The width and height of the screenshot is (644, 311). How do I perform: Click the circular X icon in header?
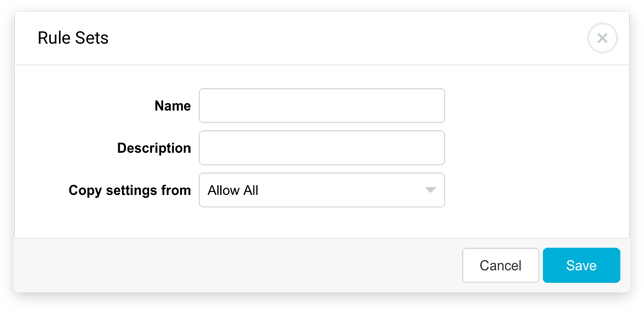(x=602, y=38)
